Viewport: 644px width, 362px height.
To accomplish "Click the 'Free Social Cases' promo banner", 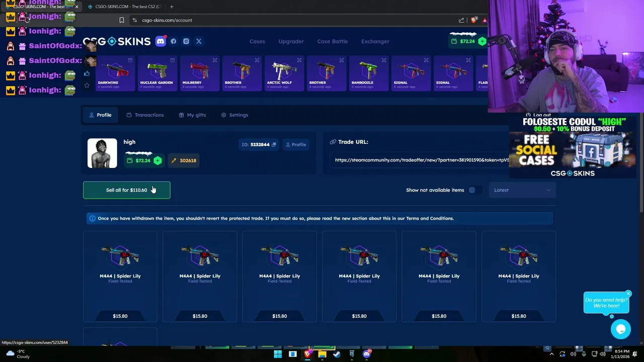I will [x=573, y=147].
